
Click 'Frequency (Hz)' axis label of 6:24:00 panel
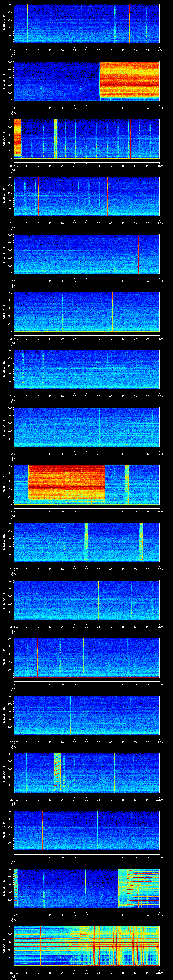click(4, 946)
